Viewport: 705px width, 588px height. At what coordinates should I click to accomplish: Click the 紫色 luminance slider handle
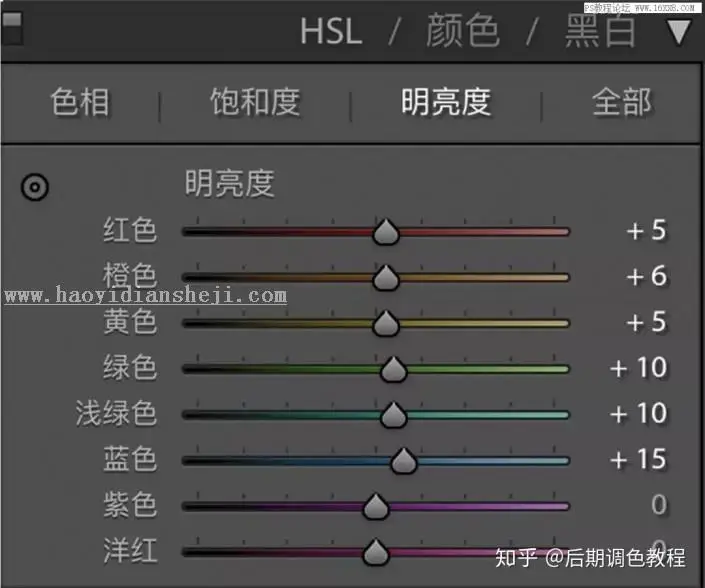pyautogui.click(x=376, y=506)
